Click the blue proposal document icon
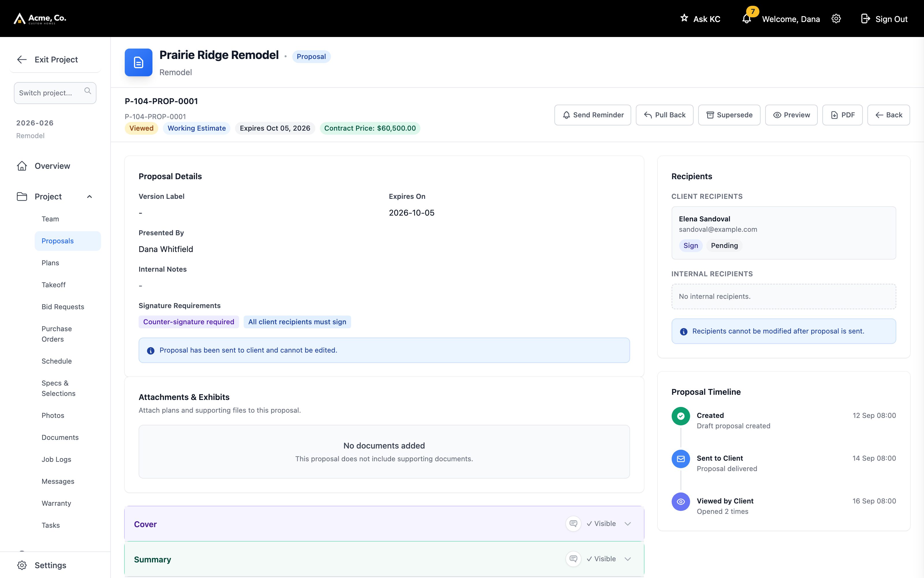 tap(139, 62)
